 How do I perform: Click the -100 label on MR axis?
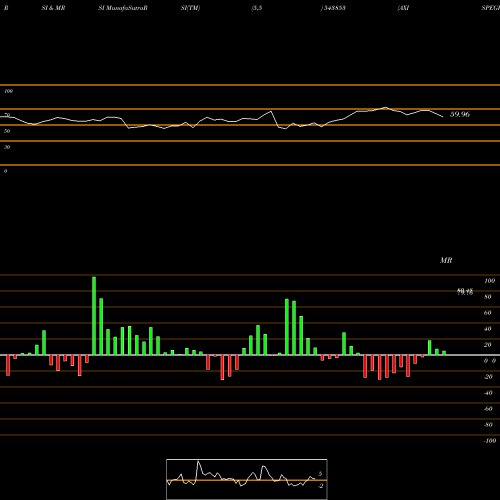tap(490, 441)
